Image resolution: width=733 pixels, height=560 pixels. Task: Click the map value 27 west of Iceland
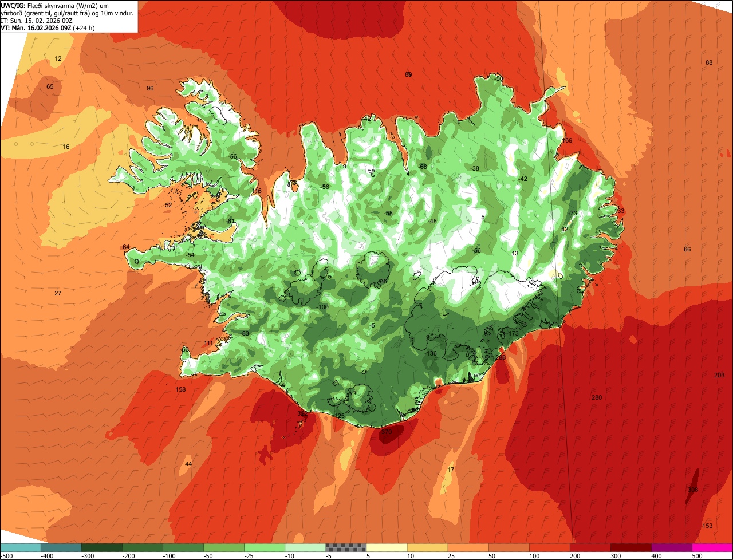pyautogui.click(x=58, y=293)
